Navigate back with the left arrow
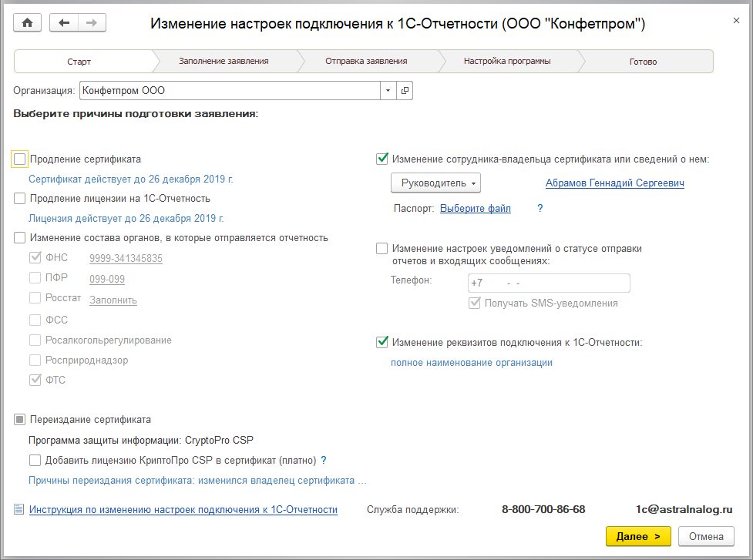The height and width of the screenshot is (560, 753). 64,22
